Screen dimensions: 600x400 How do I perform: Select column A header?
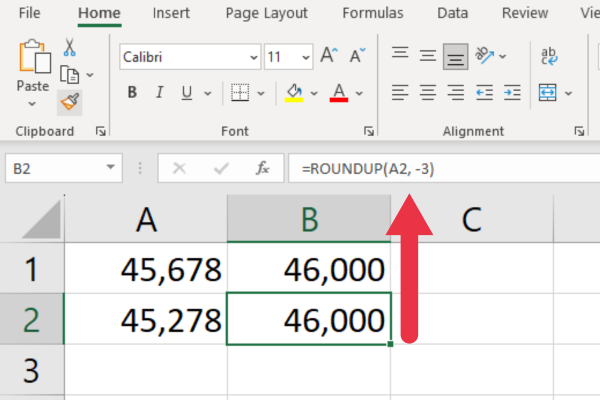pyautogui.click(x=146, y=219)
